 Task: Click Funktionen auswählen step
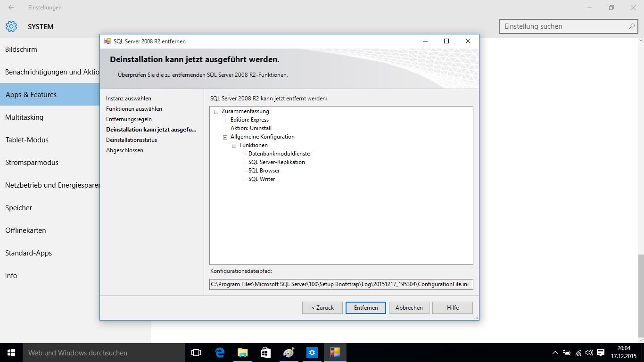(x=134, y=109)
